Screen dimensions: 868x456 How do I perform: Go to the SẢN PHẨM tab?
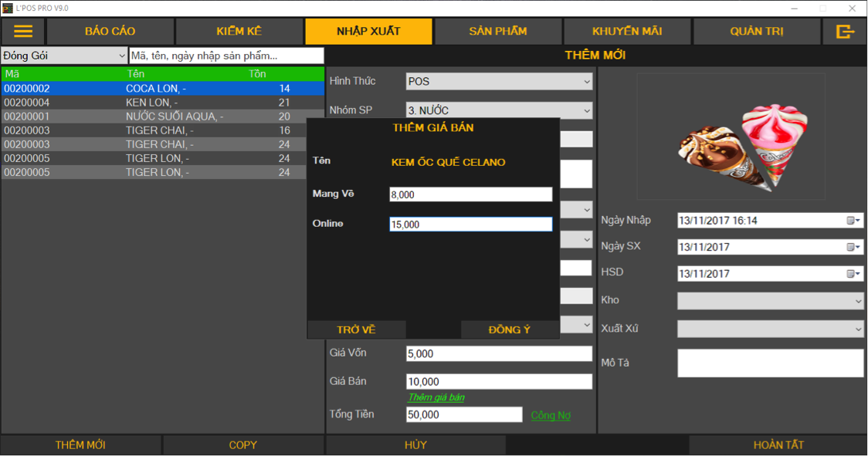[x=498, y=32]
